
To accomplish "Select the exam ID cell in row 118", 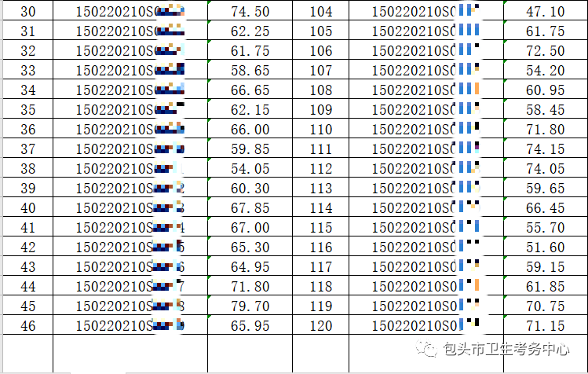I will [x=425, y=286].
